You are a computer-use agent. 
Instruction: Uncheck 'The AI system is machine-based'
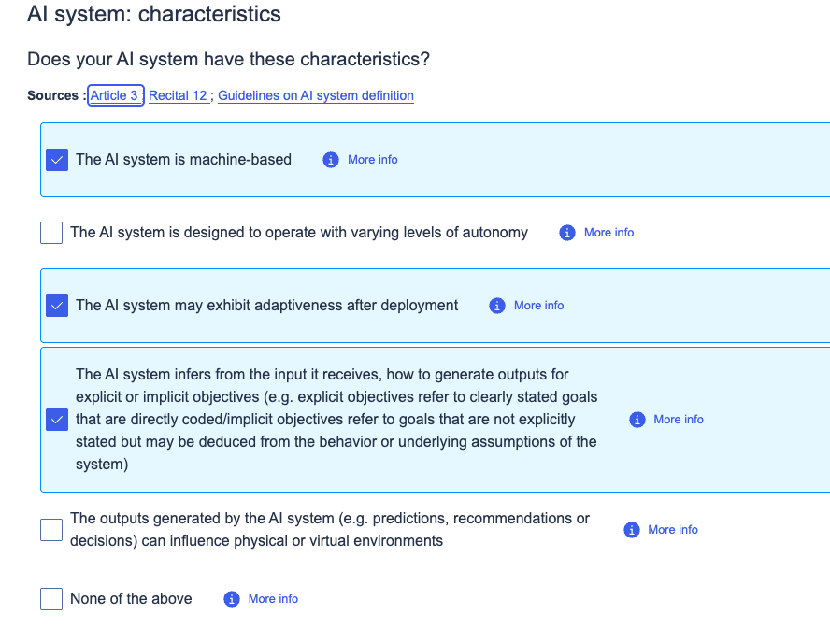(57, 160)
